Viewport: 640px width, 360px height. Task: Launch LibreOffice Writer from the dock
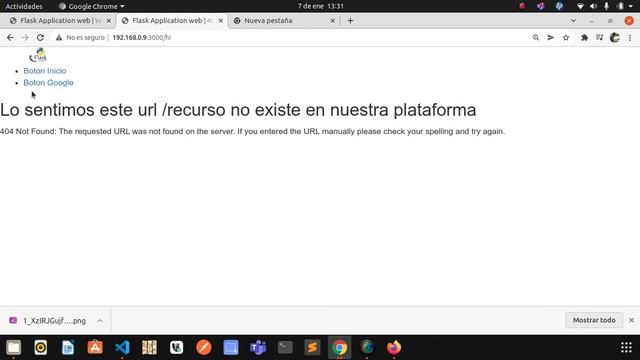pos(68,347)
